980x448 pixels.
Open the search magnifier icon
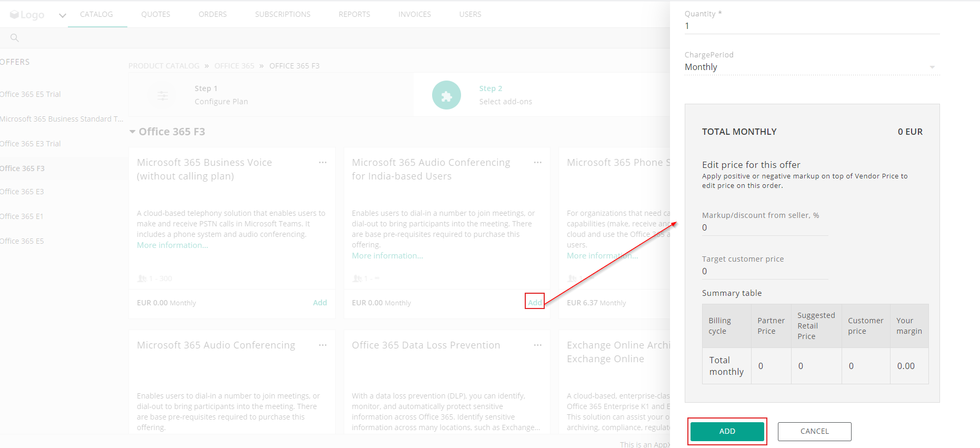pyautogui.click(x=15, y=38)
